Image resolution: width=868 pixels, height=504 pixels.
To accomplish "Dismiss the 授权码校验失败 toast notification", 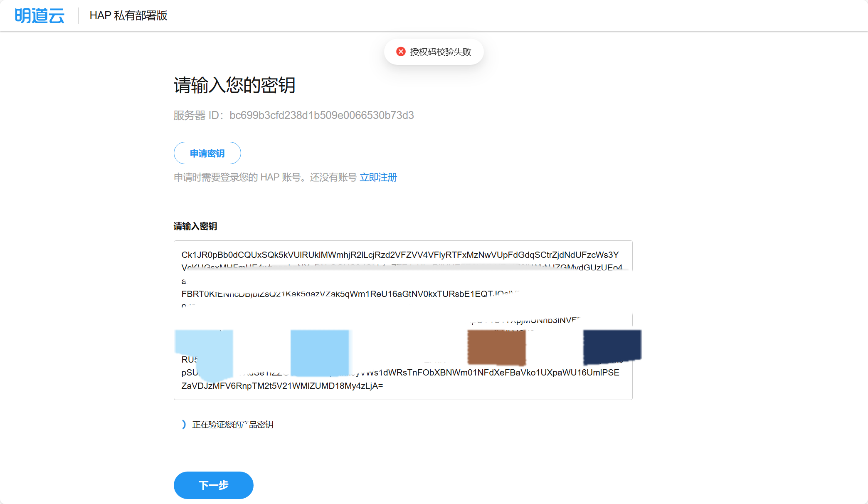I will 434,52.
